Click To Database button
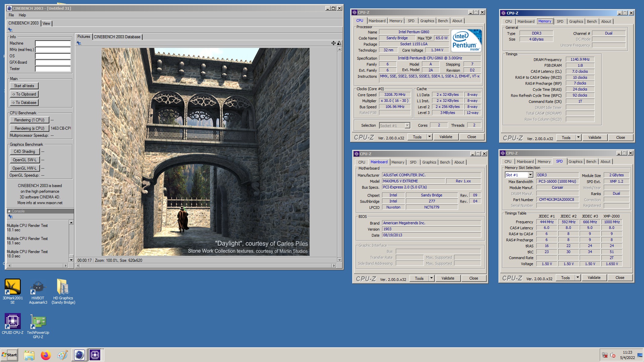Viewport: 644px width, 362px height. tap(24, 103)
